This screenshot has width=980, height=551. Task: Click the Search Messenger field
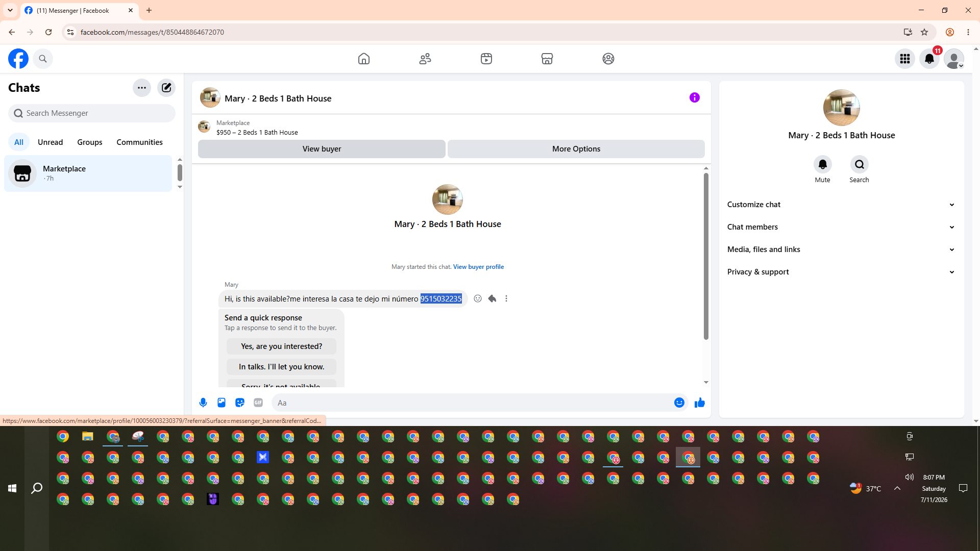[x=92, y=113]
